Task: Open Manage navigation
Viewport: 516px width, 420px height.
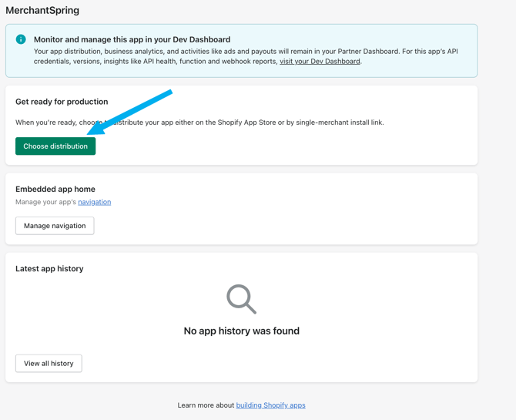Action: 55,226
